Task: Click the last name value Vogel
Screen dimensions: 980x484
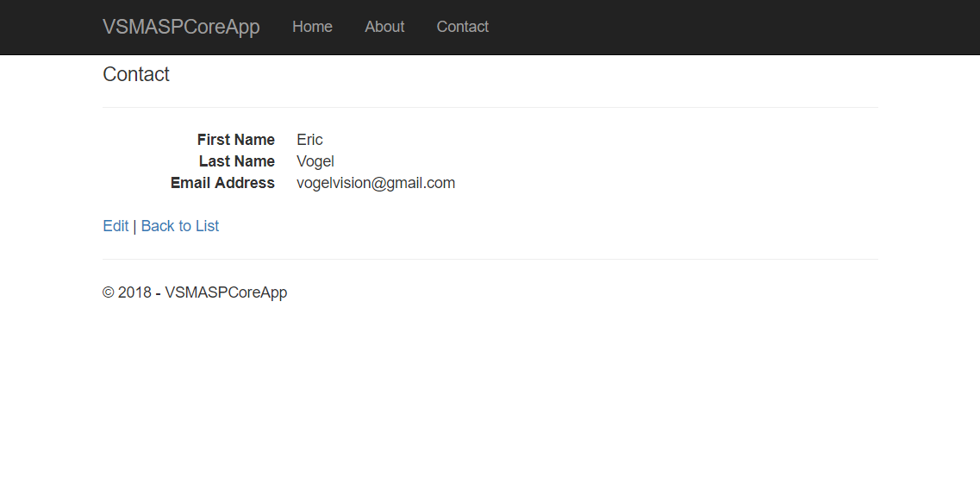Action: pyautogui.click(x=315, y=161)
